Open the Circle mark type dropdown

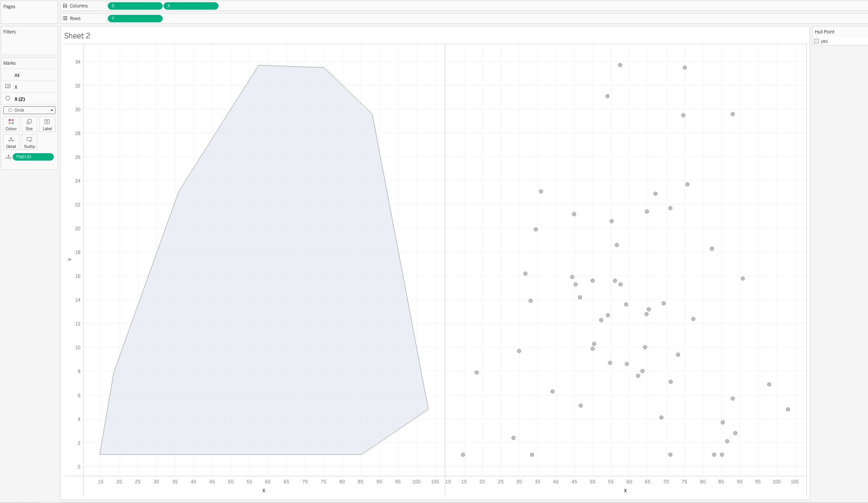click(29, 110)
